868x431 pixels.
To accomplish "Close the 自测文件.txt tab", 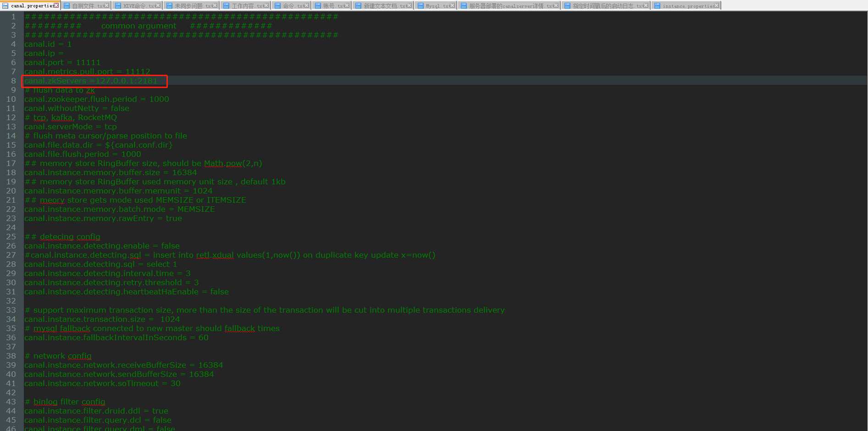I will [x=106, y=6].
